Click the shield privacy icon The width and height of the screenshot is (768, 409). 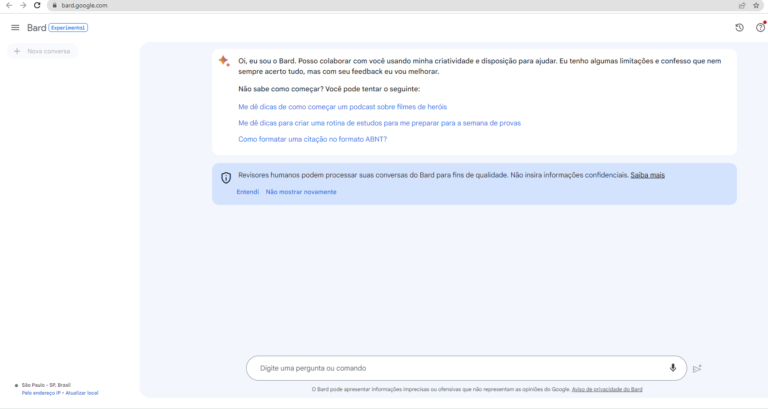[226, 177]
